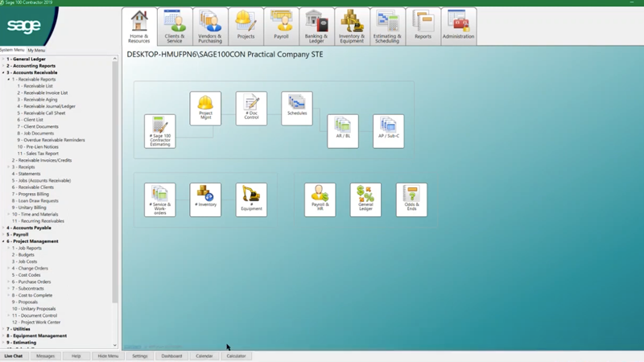
Task: Open the Estimating & Scheduling tab
Action: coord(387,27)
